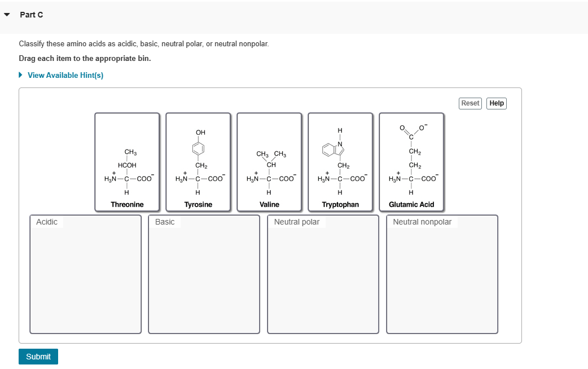Click the Basic bin
Screen dimensions: 588x369
pyautogui.click(x=204, y=274)
